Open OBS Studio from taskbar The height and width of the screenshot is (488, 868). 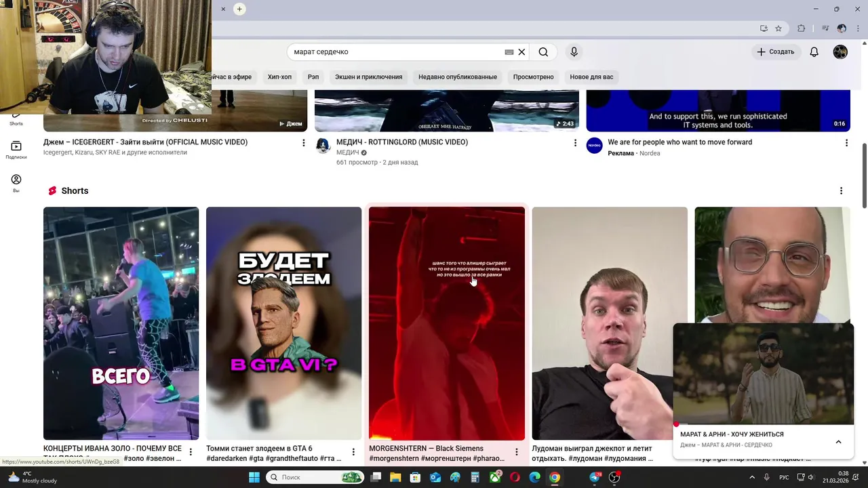point(614,477)
